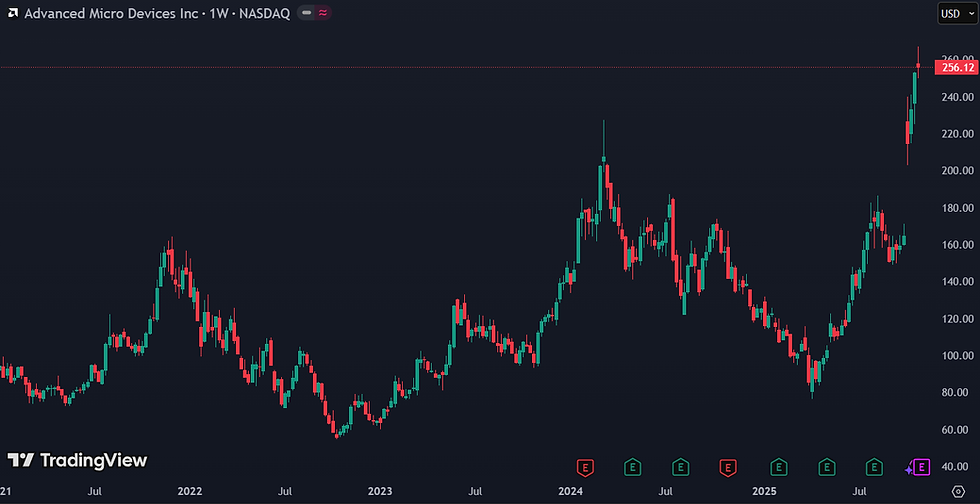Click the 180.00 price axis label
980x504 pixels.
pos(956,208)
